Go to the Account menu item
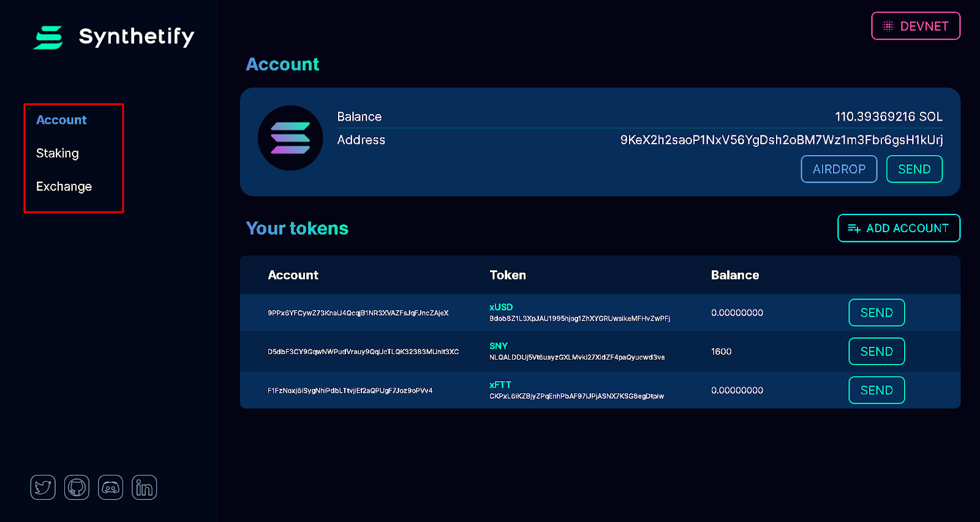This screenshot has height=522, width=980. (x=61, y=120)
